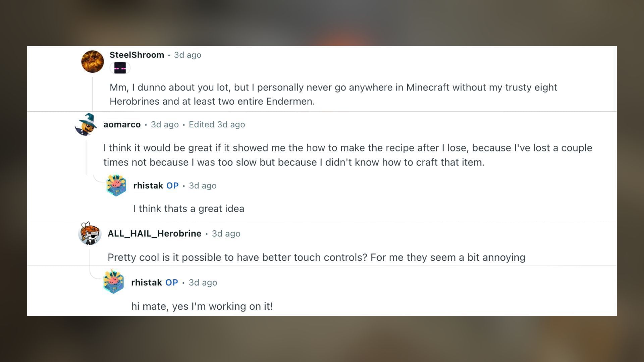Click the "Edited 3d ago" label on aomarco's comment
This screenshot has width=644, height=362.
pyautogui.click(x=217, y=125)
